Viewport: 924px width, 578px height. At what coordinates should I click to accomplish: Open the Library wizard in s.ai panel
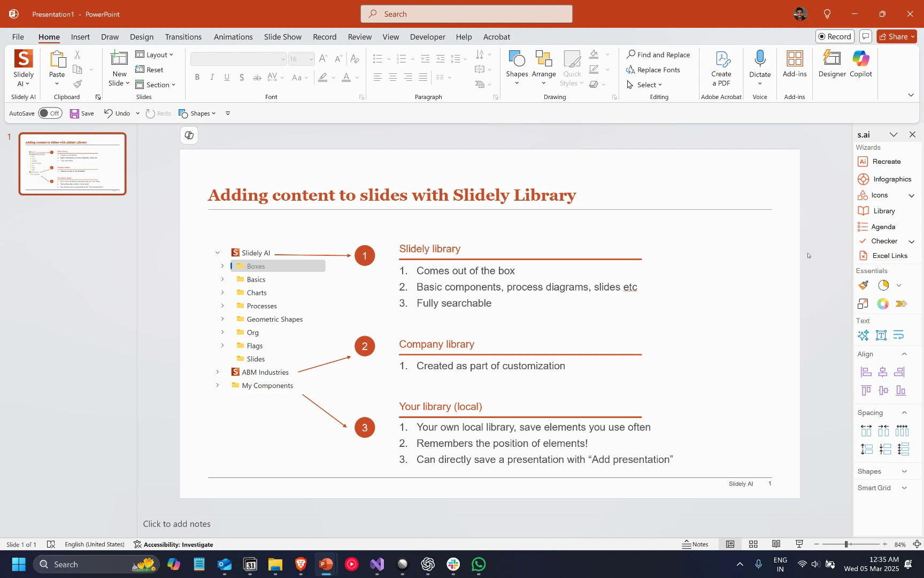click(x=876, y=211)
